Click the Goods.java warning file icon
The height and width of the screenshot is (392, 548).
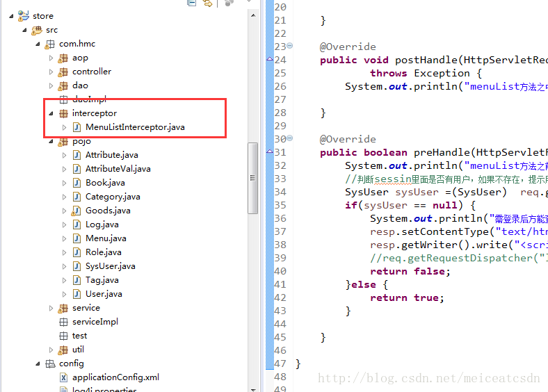click(76, 211)
